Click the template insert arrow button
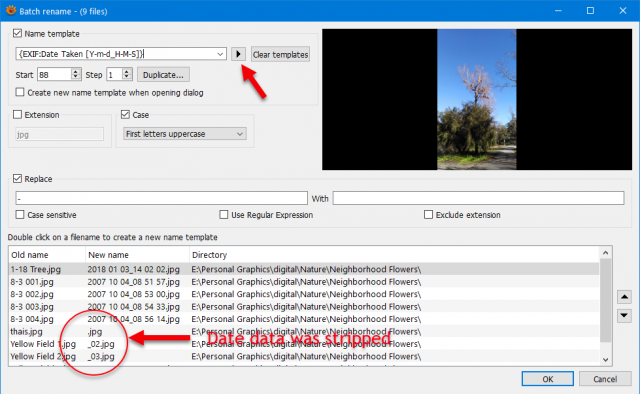 coord(238,54)
